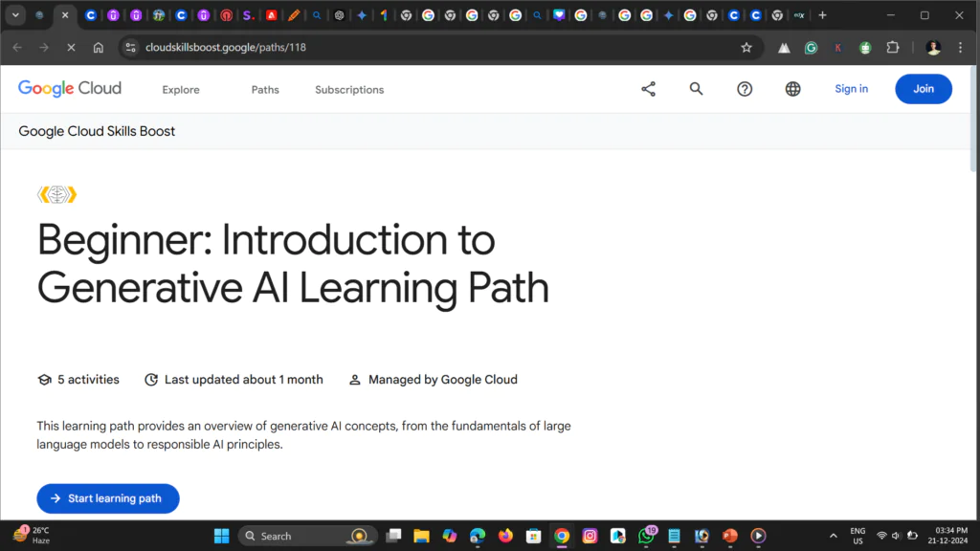Click the triangle extension icon in toolbar
The width and height of the screenshot is (980, 551).
[784, 48]
